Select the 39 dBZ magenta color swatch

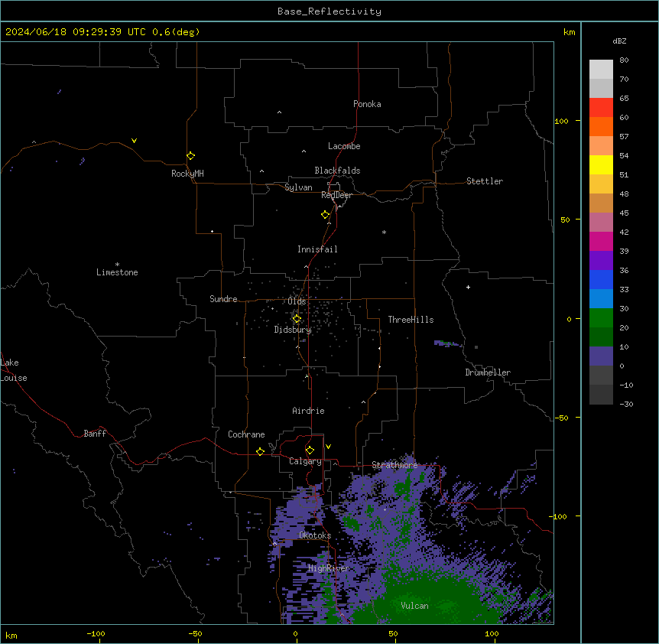click(601, 241)
